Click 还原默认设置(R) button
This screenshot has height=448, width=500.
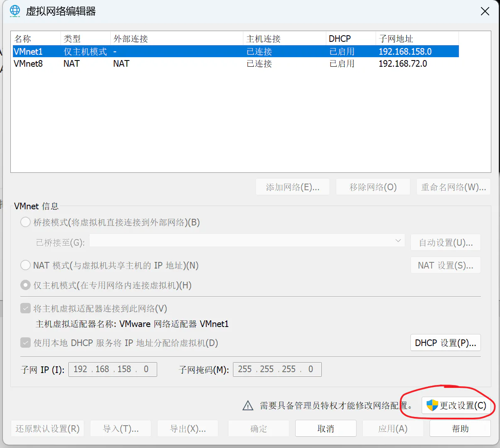pos(48,429)
